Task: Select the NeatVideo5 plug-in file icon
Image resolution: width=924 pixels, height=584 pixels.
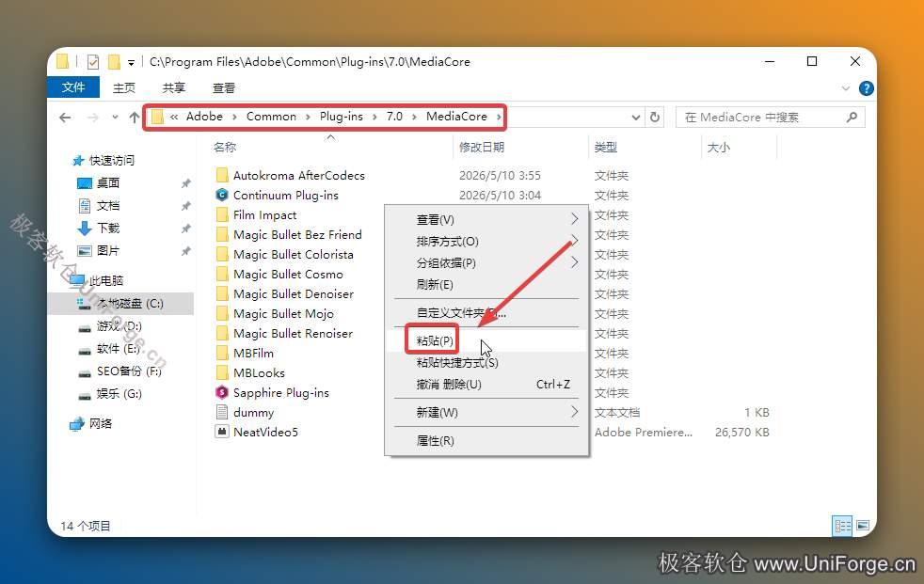Action: coord(222,432)
